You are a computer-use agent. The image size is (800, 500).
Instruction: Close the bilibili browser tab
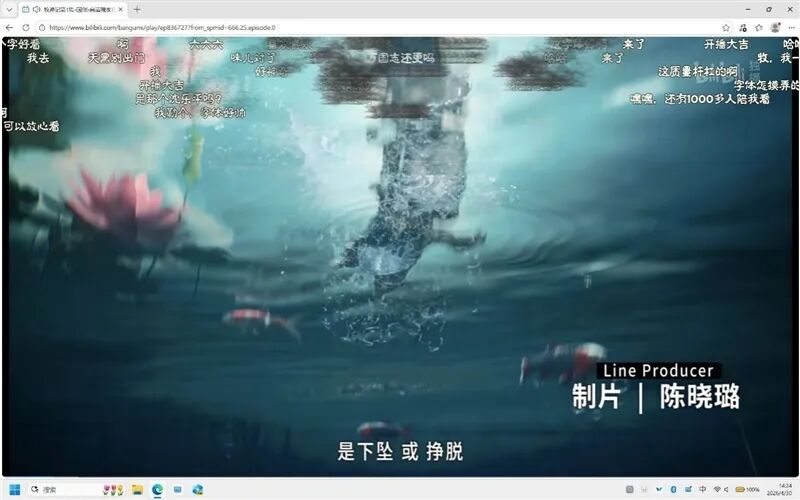click(120, 9)
